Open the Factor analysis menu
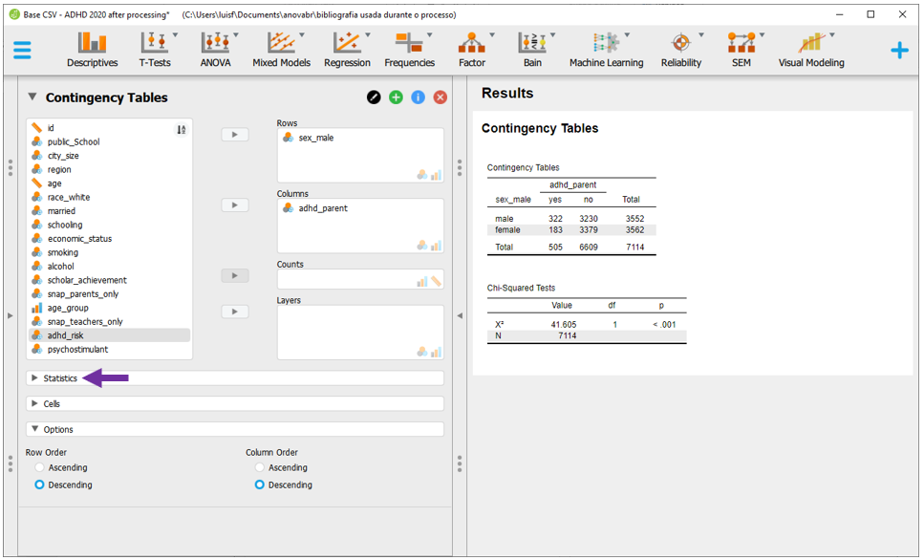 472,50
